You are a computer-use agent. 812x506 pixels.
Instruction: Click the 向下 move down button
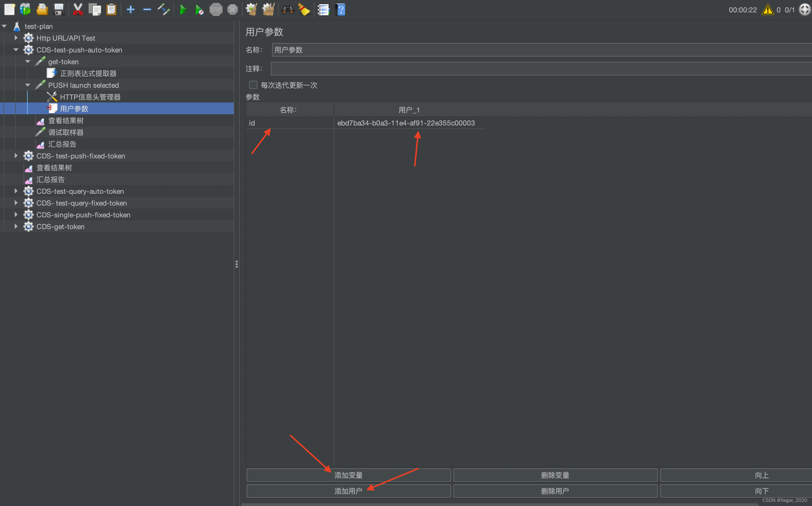click(736, 491)
